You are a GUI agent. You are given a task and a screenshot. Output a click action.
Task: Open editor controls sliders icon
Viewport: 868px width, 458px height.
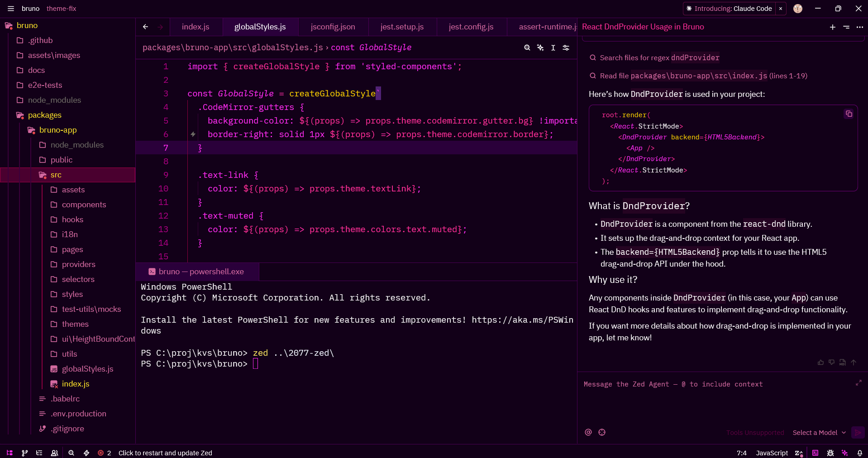[x=566, y=48]
